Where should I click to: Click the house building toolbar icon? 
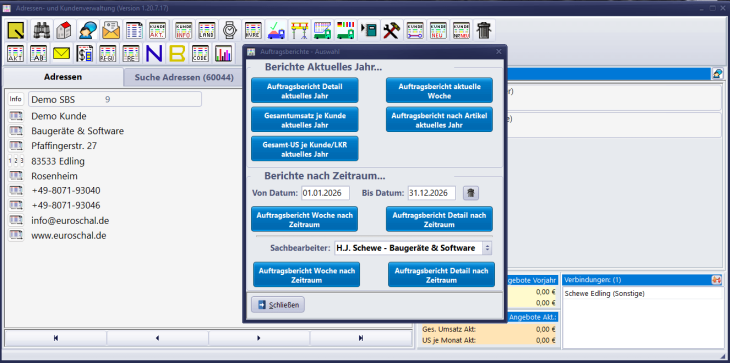(x=64, y=30)
